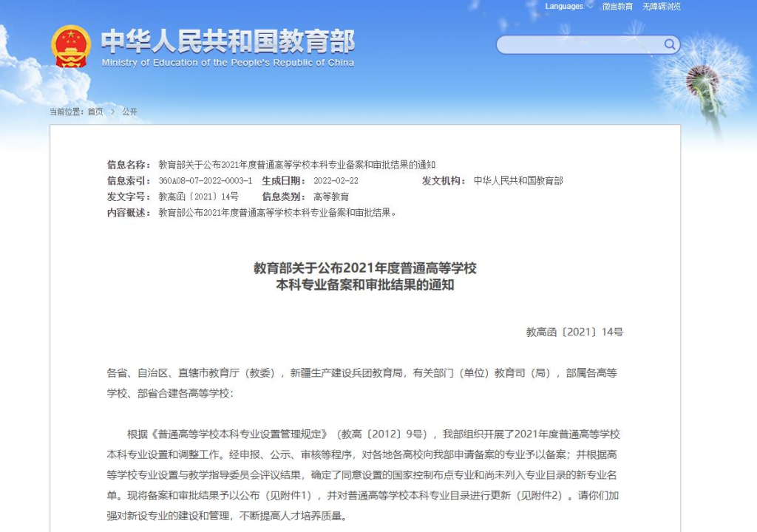Click the English subtitle Ministry of Education
Viewport: 757px width, 532px height.
[228, 63]
